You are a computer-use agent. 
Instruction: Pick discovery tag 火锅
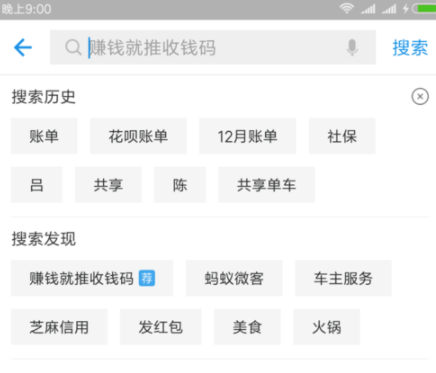coord(327,327)
